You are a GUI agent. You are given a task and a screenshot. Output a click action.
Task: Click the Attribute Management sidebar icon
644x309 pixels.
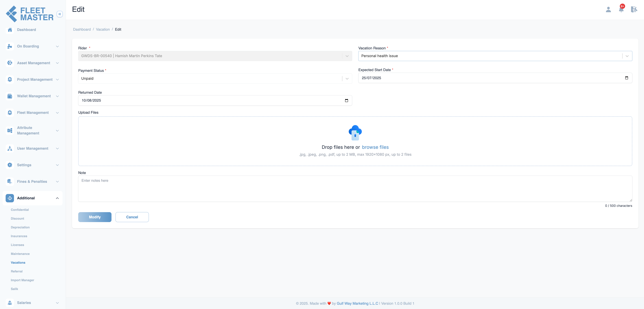click(x=10, y=130)
